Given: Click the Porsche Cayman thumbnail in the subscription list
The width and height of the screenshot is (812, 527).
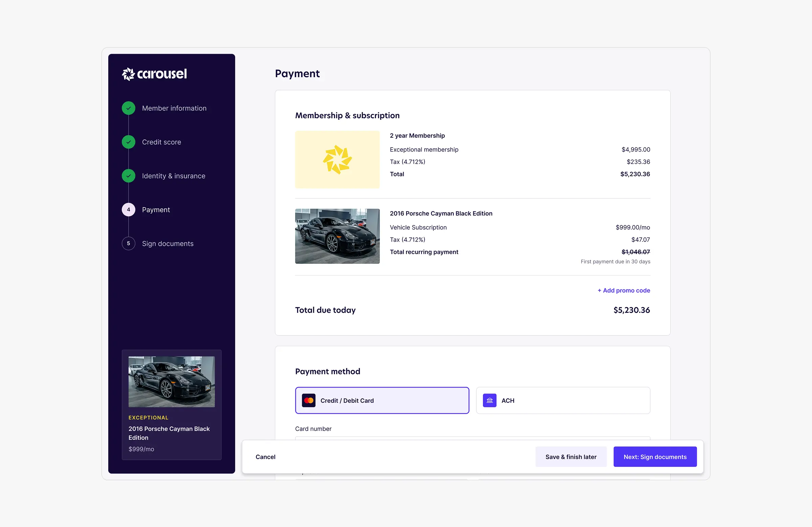Looking at the screenshot, I should 337,236.
